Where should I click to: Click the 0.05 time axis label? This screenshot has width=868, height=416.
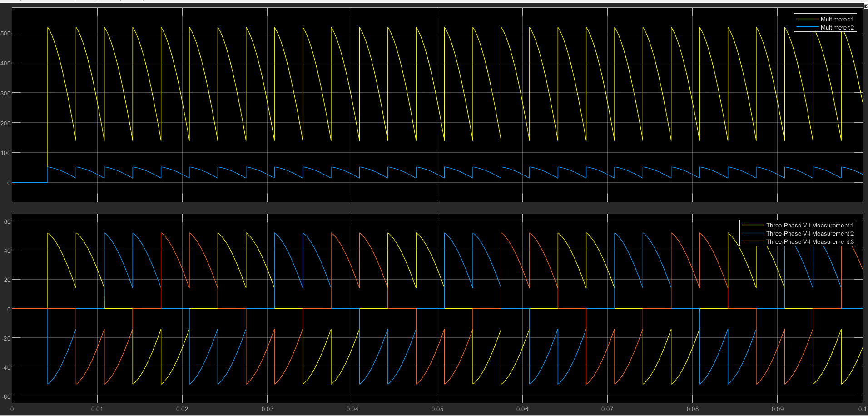point(437,409)
